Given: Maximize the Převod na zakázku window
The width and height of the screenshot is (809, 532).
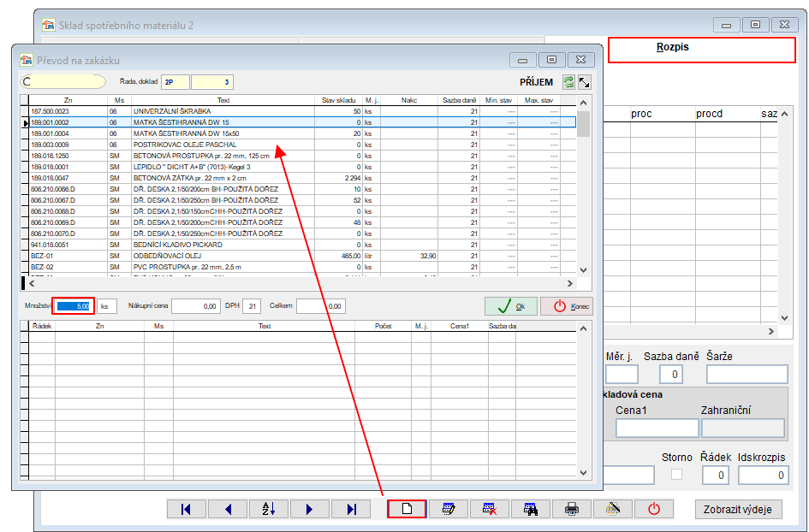Looking at the screenshot, I should click(551, 60).
